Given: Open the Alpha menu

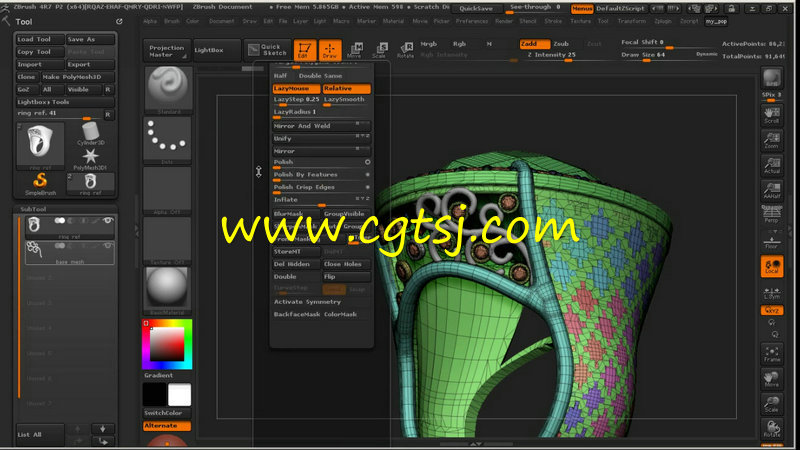Looking at the screenshot, I should (150, 21).
